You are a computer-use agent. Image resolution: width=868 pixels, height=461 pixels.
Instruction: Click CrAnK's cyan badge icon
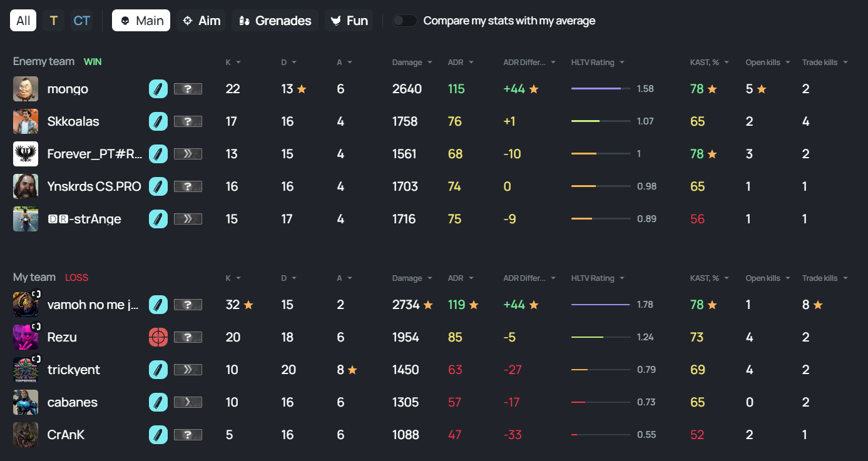[x=158, y=435]
